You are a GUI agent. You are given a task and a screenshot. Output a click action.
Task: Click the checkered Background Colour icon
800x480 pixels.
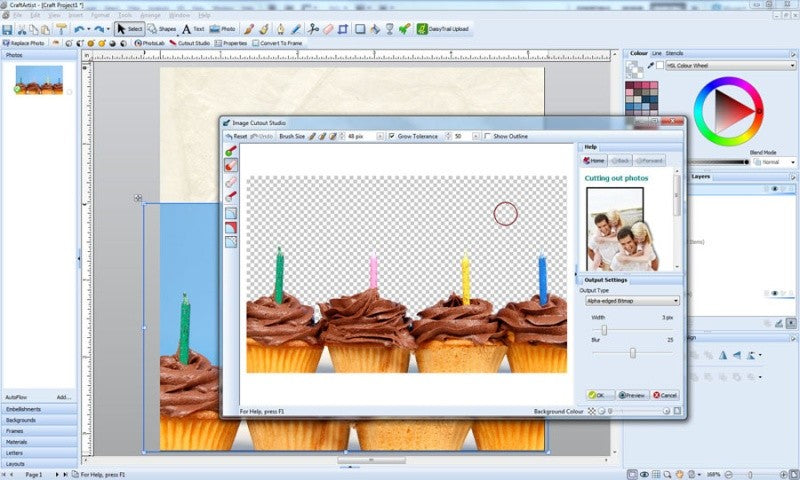(x=591, y=411)
